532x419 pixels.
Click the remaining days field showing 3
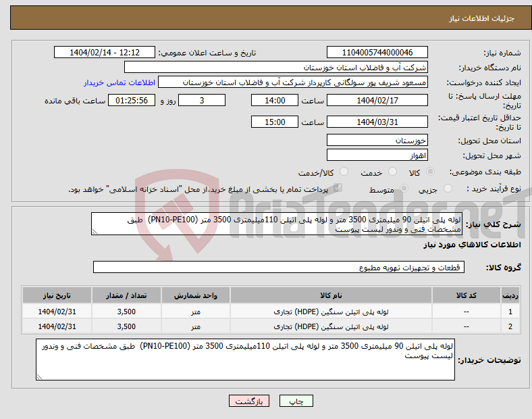pyautogui.click(x=202, y=100)
